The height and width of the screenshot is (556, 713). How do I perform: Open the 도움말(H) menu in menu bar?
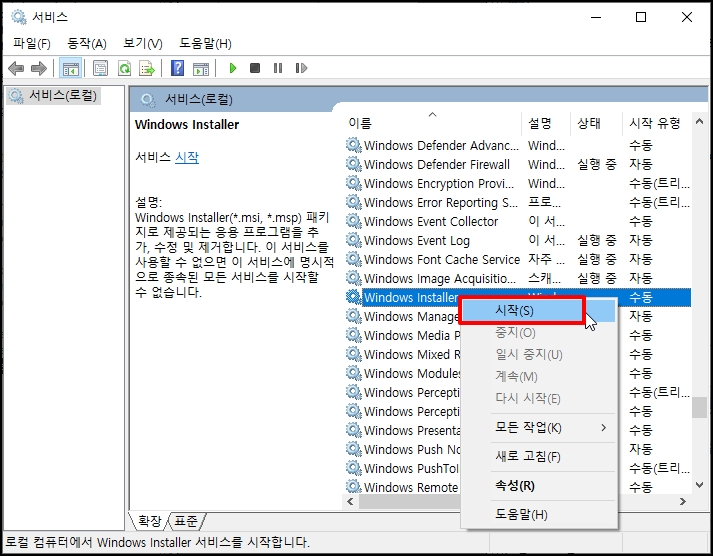pyautogui.click(x=205, y=44)
